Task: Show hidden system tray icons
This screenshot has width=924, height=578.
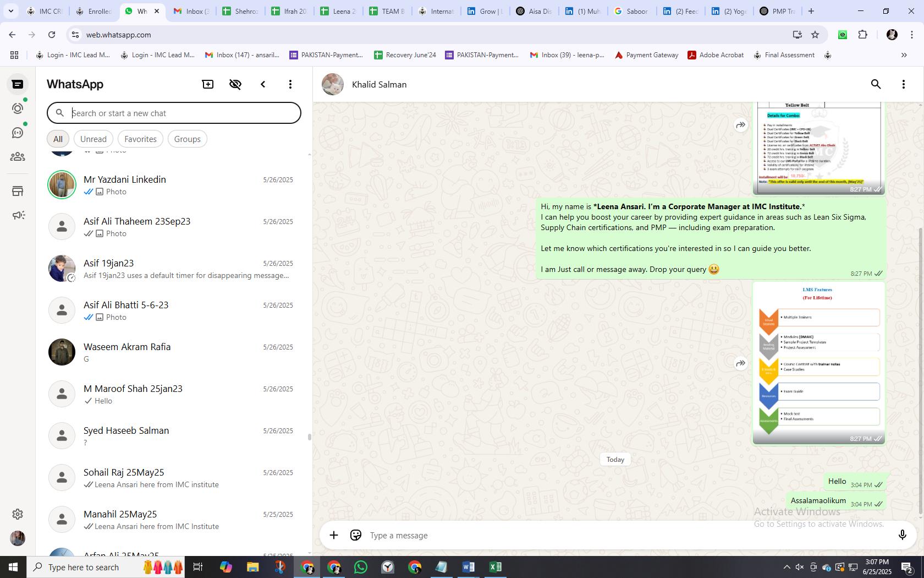Action: click(787, 567)
